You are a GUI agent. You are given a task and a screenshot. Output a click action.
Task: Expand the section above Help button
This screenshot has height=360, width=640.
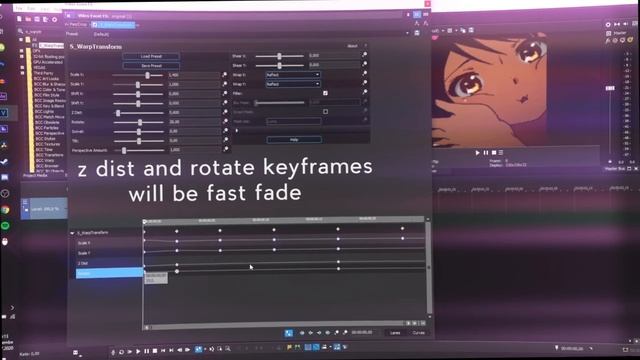tap(236, 131)
